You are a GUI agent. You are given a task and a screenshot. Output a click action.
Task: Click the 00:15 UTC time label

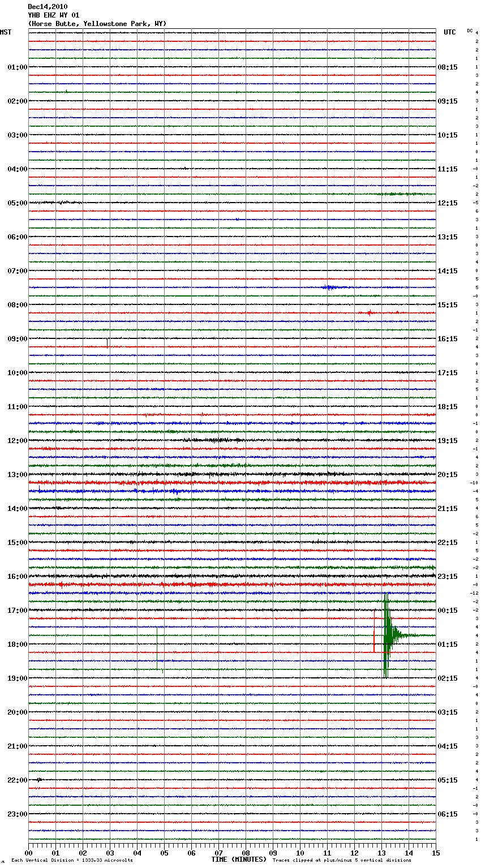click(x=448, y=611)
